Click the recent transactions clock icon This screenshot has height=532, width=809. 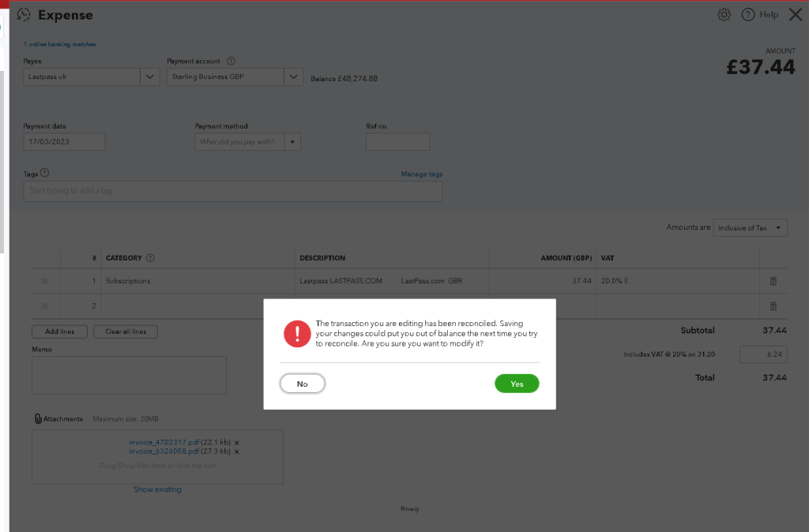[24, 14]
